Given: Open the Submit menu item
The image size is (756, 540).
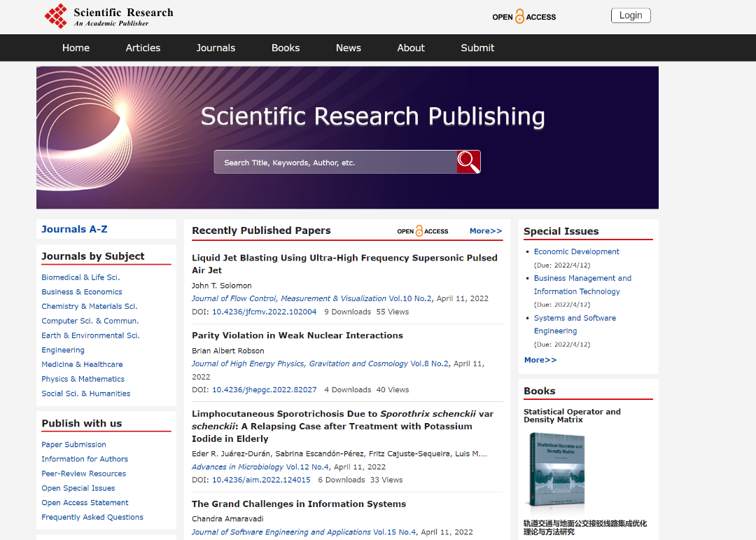Looking at the screenshot, I should (477, 48).
